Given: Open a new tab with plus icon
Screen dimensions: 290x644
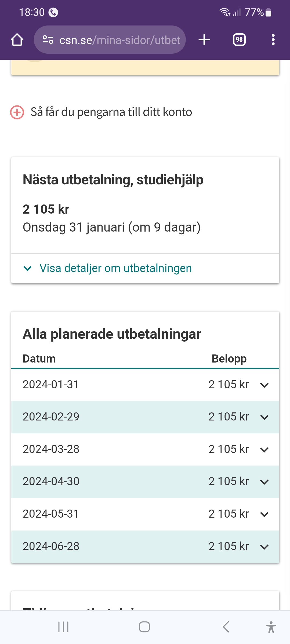Looking at the screenshot, I should (204, 40).
